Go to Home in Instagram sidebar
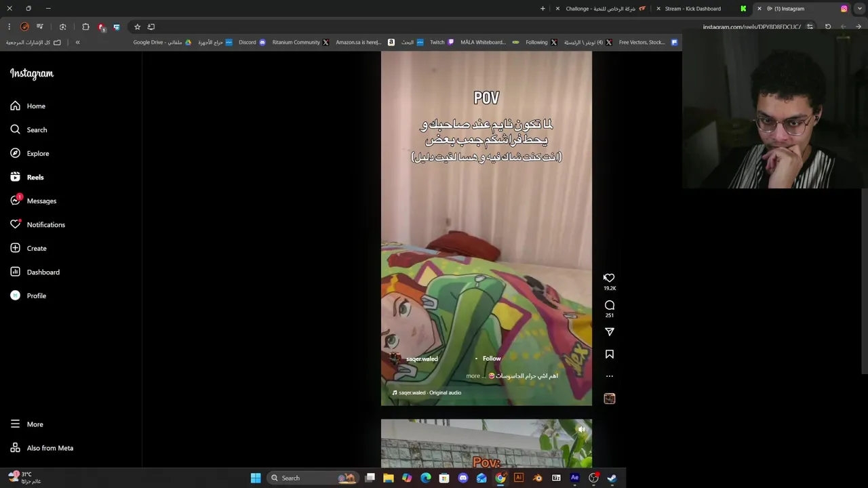The width and height of the screenshot is (868, 488). click(28, 106)
